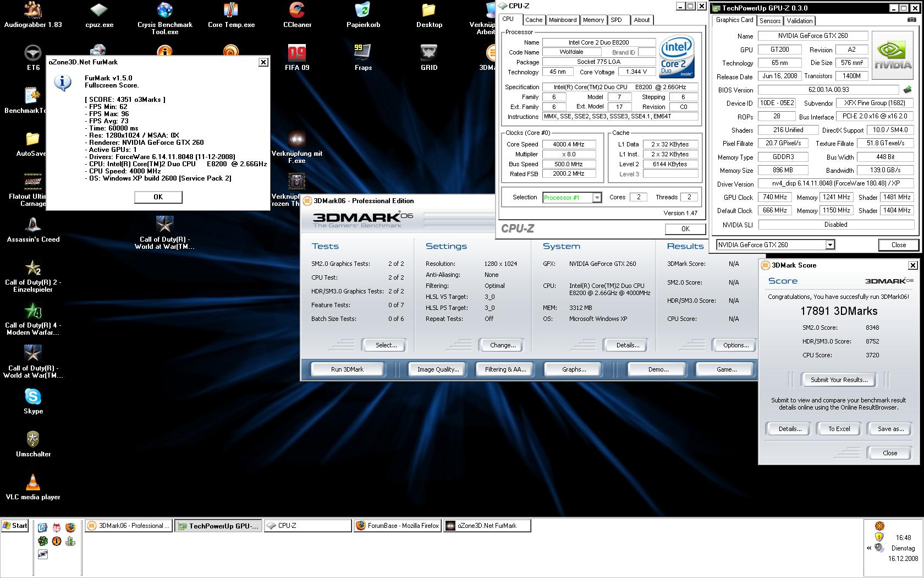
Task: Click OK in the FurMark score dialog
Action: point(158,197)
